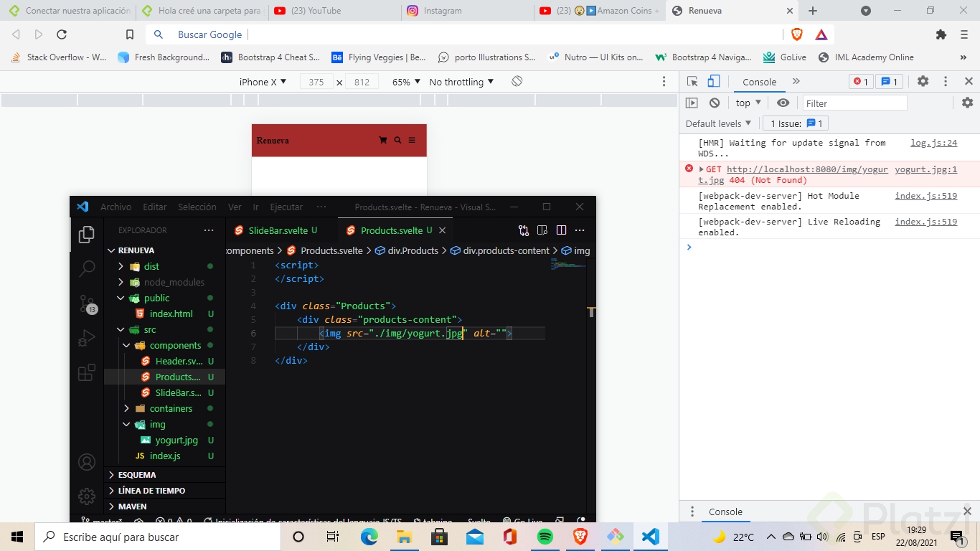This screenshot has height=551, width=980.
Task: Reload the current browser page
Action: (x=62, y=34)
